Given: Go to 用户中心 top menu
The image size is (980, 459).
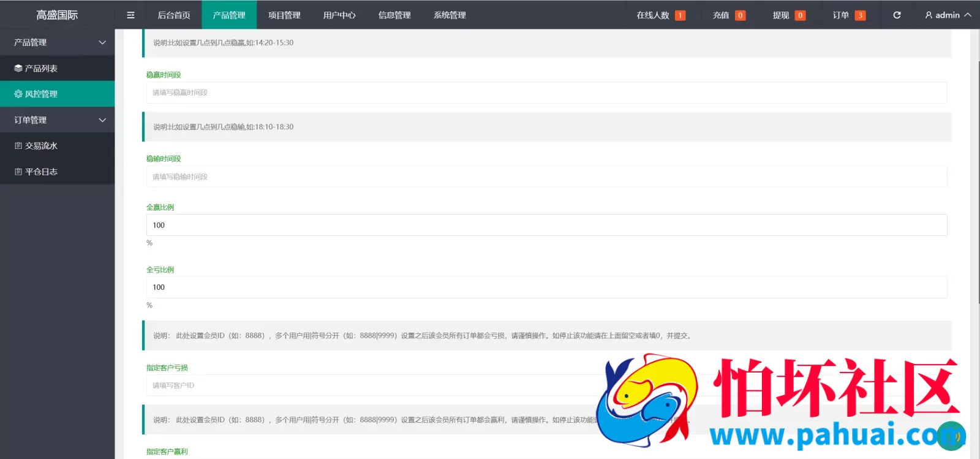Looking at the screenshot, I should click(339, 15).
